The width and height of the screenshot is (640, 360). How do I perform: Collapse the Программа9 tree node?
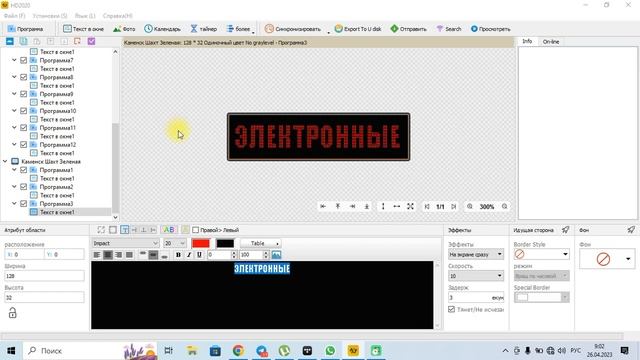click(14, 94)
